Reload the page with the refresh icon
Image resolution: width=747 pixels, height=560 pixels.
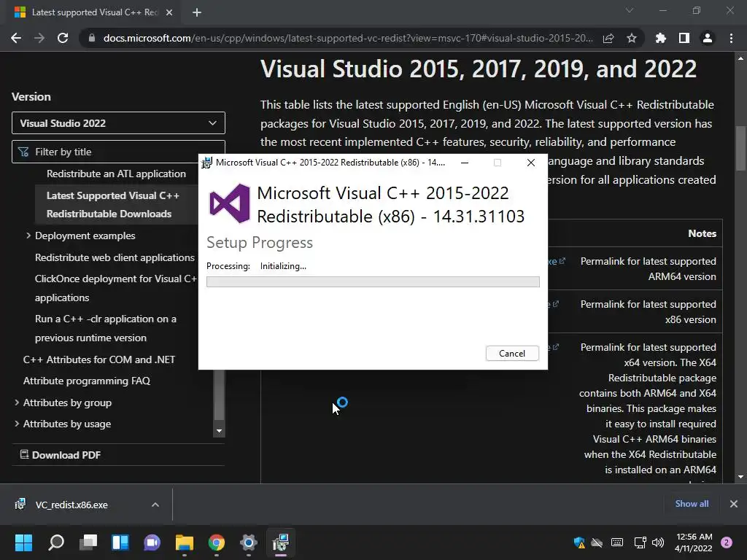pos(63,38)
